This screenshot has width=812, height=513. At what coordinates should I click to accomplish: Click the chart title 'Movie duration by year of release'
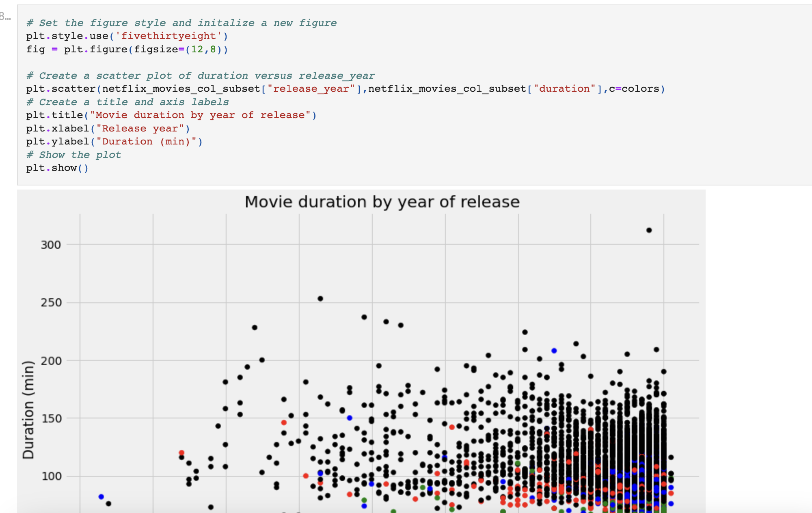[x=382, y=202]
